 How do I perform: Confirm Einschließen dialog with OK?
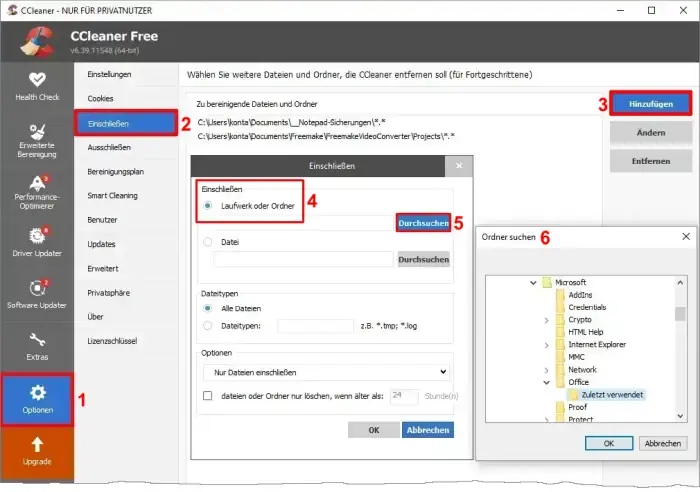click(x=374, y=430)
